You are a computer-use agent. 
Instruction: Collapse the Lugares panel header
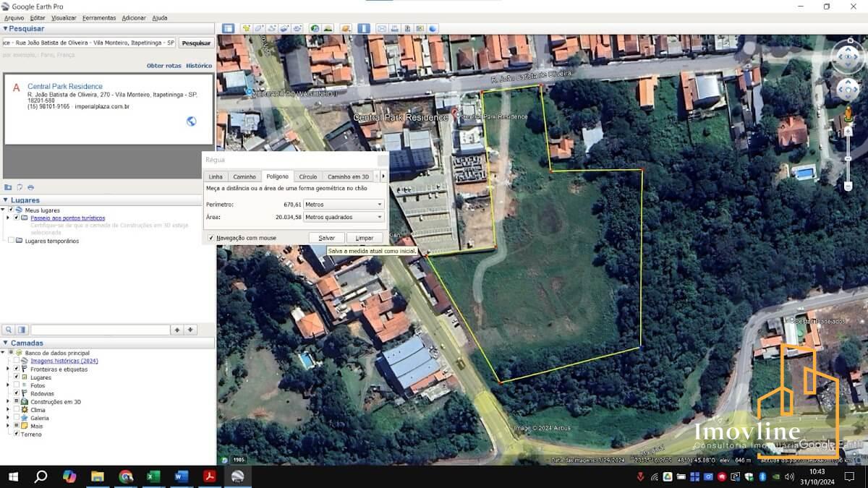coord(6,200)
